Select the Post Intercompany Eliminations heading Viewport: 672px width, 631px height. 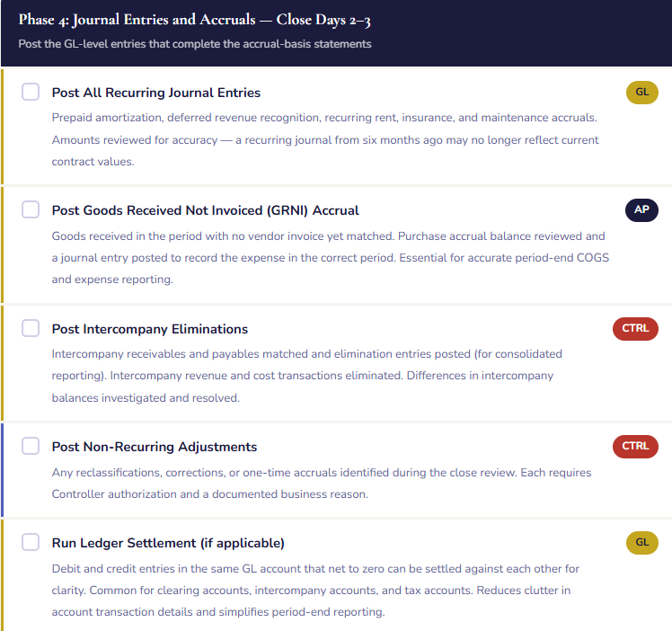[x=150, y=329]
